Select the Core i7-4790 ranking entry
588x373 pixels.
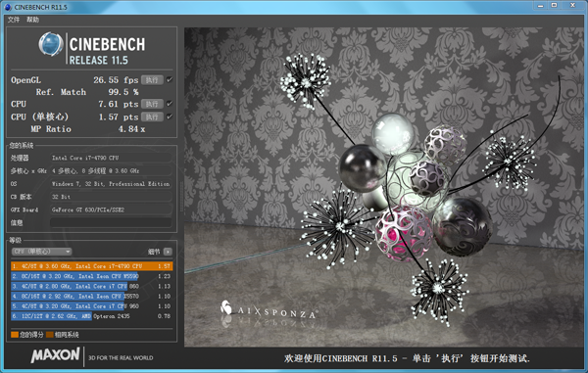[92, 266]
